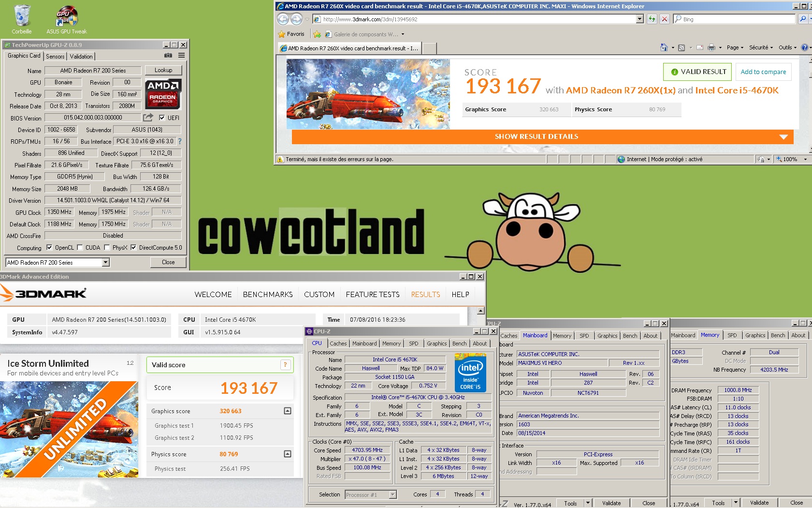
Task: Collapse the Graphics score section
Action: click(288, 411)
